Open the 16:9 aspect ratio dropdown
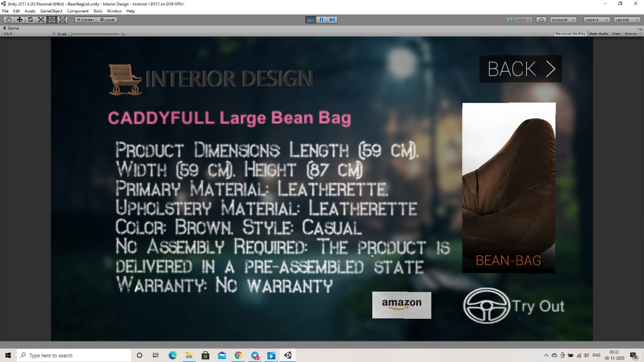 (29, 34)
